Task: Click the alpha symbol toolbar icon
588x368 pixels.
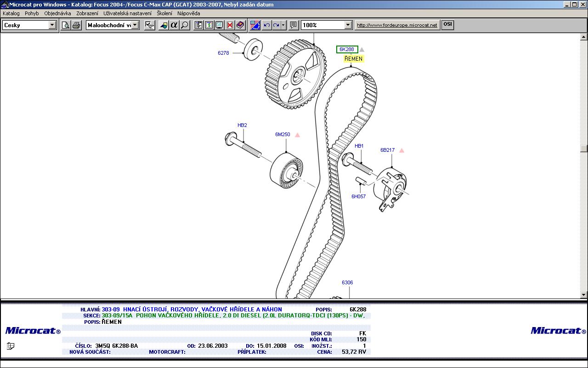Action: click(174, 25)
